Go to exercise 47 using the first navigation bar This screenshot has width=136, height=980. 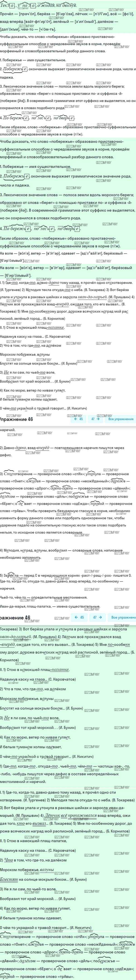click(x=95, y=419)
